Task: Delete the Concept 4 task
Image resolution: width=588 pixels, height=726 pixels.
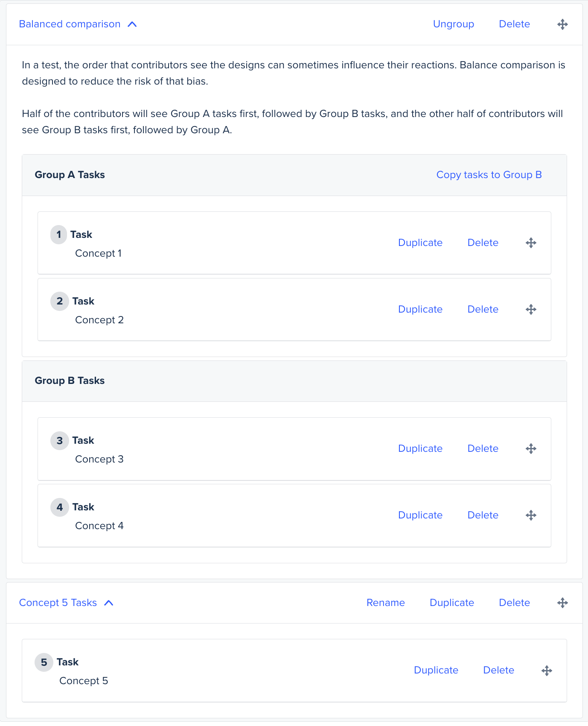Action: point(483,515)
